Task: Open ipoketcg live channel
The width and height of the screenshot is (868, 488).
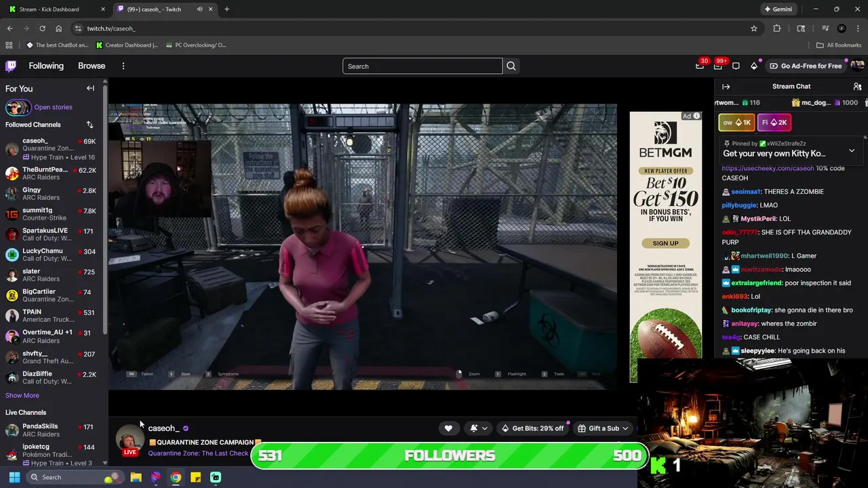Action: point(52,454)
